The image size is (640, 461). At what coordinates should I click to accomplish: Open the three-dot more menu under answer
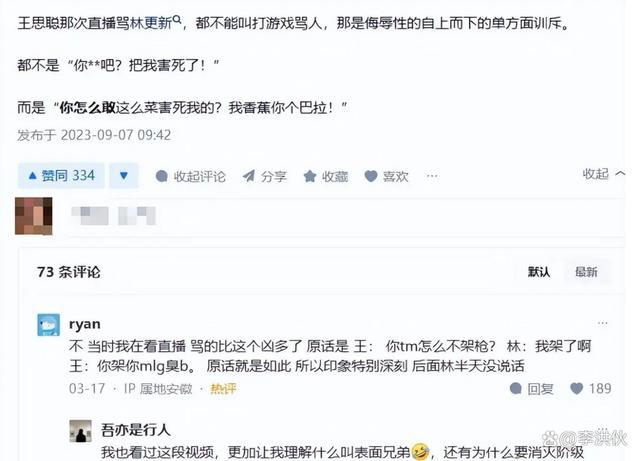tap(432, 176)
